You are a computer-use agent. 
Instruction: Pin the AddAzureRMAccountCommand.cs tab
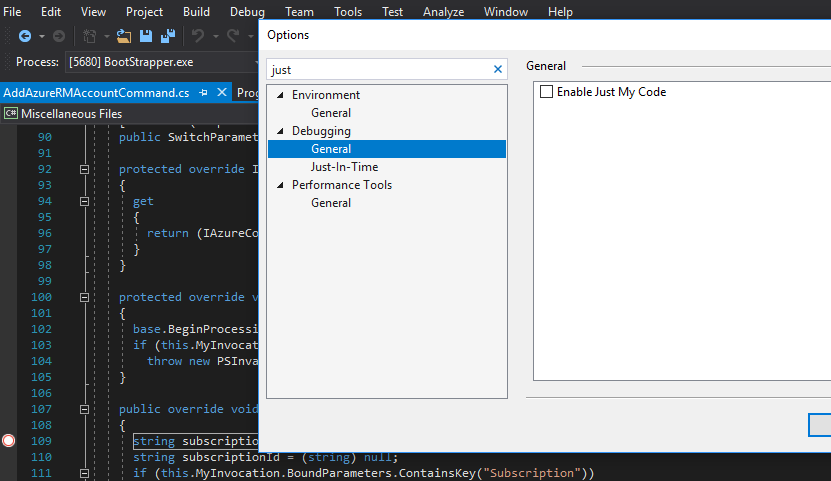[203, 93]
